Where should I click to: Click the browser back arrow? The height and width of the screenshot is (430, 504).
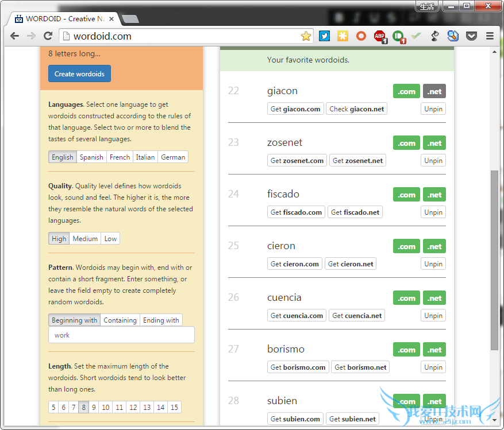(15, 36)
